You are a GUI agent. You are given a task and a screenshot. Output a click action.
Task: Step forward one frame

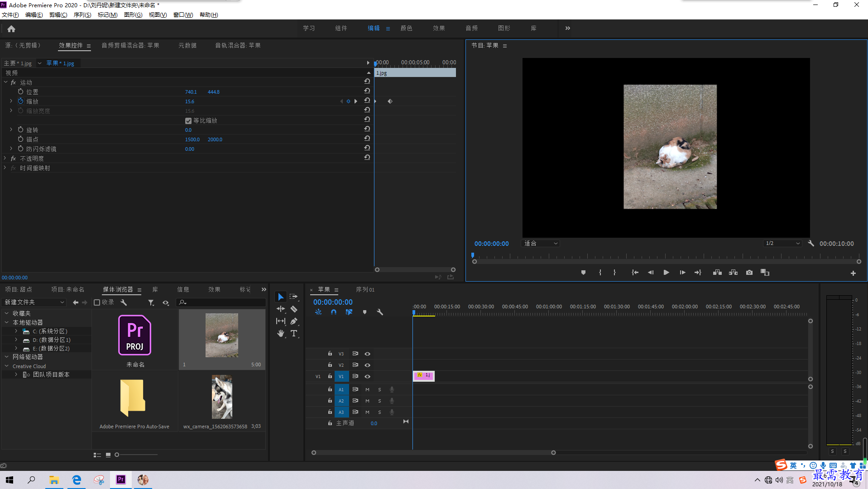[682, 273]
